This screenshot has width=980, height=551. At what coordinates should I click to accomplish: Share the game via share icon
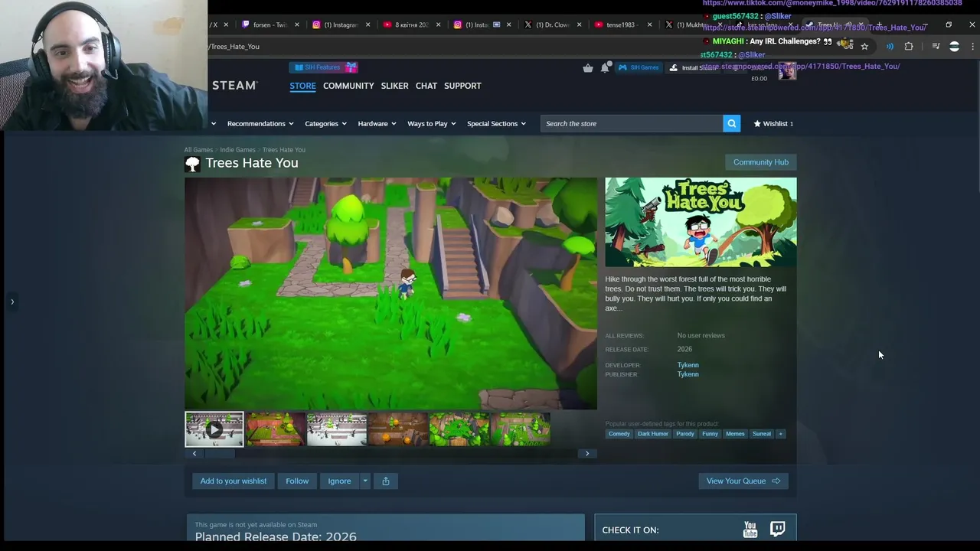pos(386,481)
